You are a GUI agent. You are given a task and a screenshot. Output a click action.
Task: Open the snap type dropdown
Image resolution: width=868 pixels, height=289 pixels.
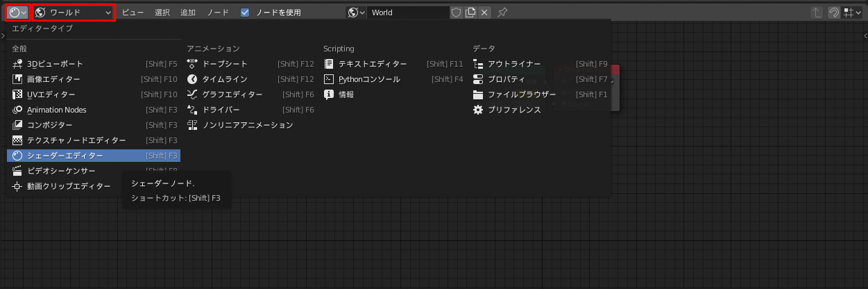pyautogui.click(x=851, y=13)
